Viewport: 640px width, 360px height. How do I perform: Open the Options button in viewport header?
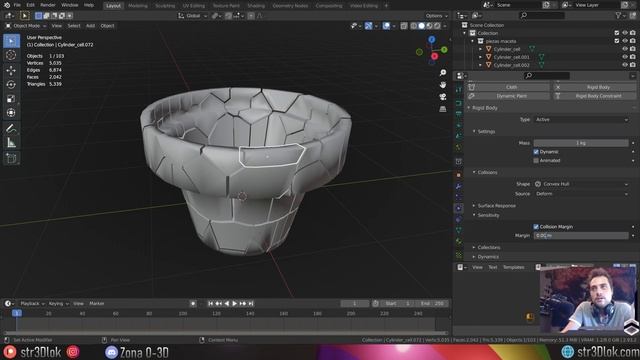pyautogui.click(x=436, y=16)
